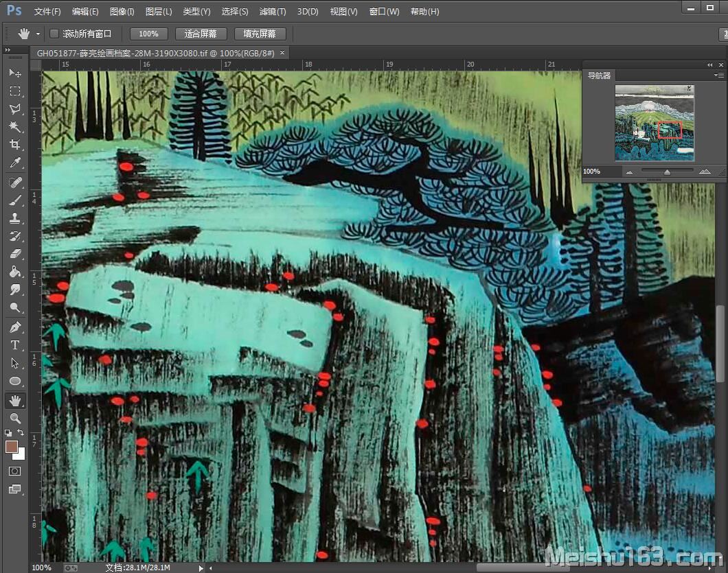Click the Navigator zoom slider handle
Image resolution: width=728 pixels, height=573 pixels.
coord(667,172)
